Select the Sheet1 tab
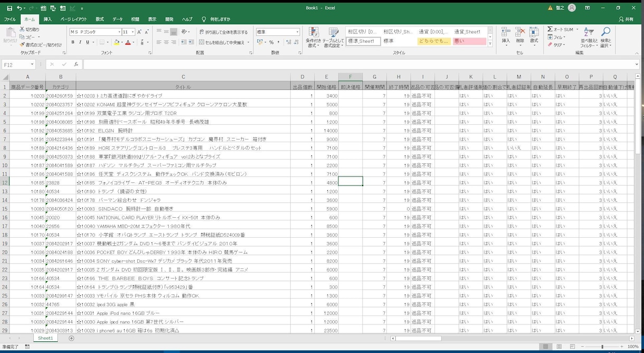Viewport: 644px width, 353px height. tap(45, 338)
